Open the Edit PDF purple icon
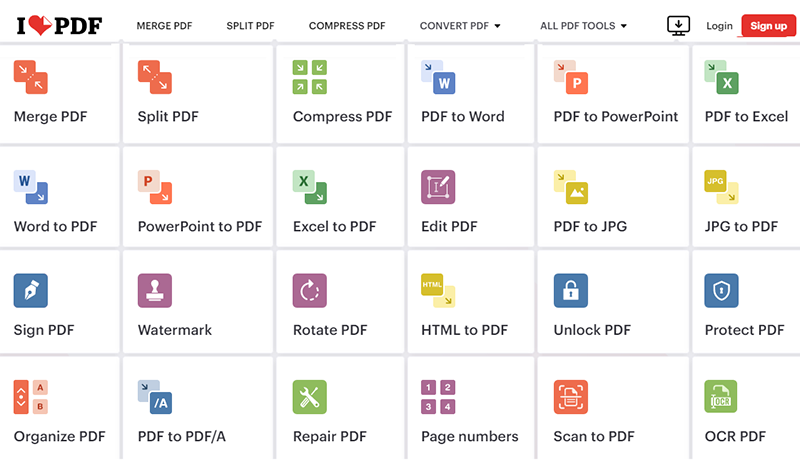This screenshot has height=472, width=800. (x=438, y=187)
